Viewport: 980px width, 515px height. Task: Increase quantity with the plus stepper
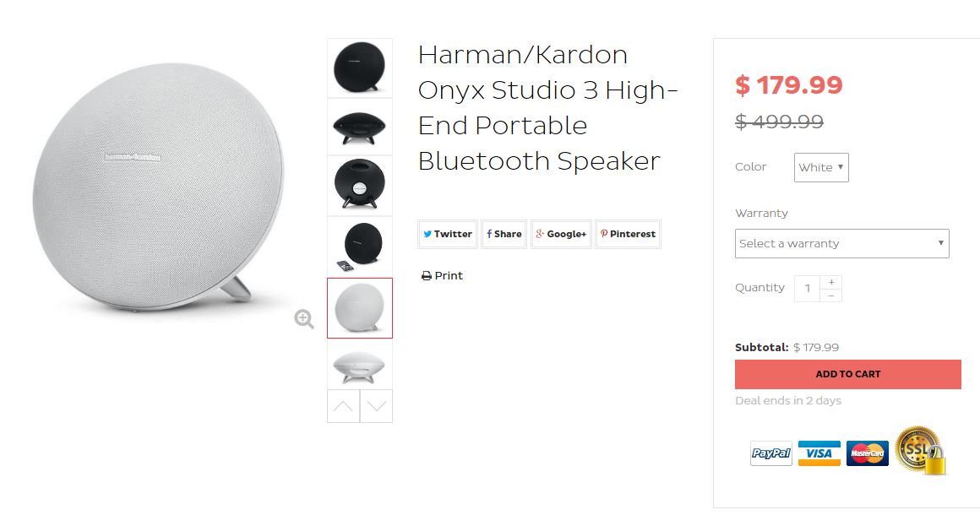pyautogui.click(x=831, y=282)
